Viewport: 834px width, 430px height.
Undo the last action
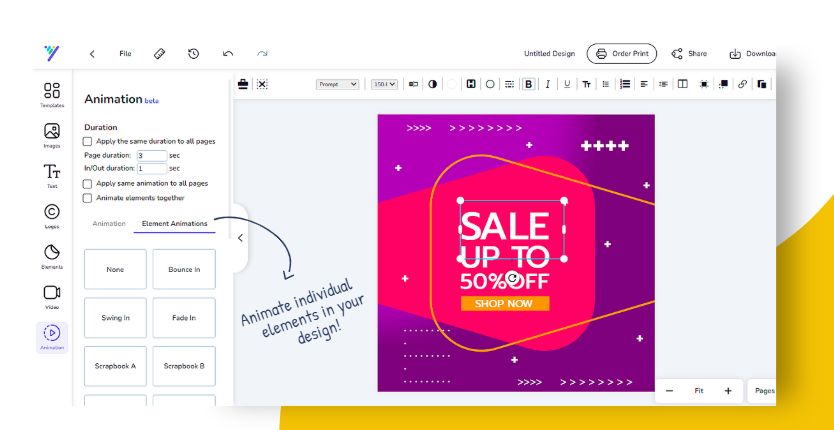coord(228,54)
